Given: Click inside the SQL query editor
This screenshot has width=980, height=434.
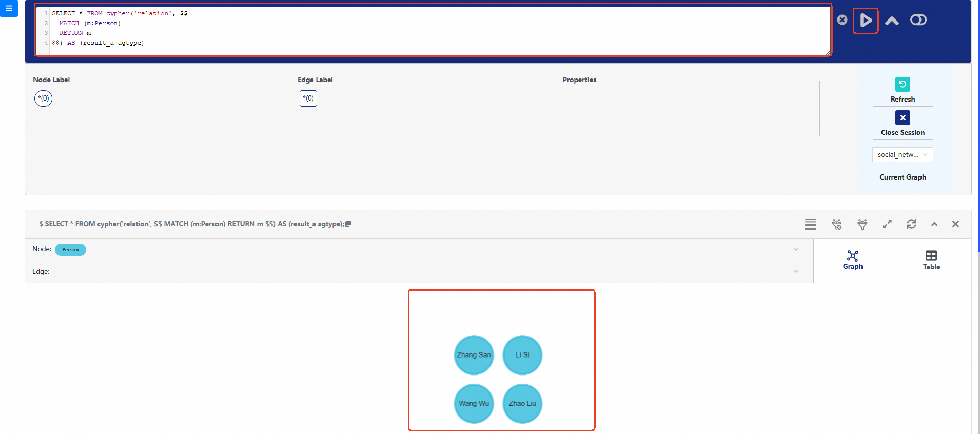Looking at the screenshot, I should tap(433, 30).
